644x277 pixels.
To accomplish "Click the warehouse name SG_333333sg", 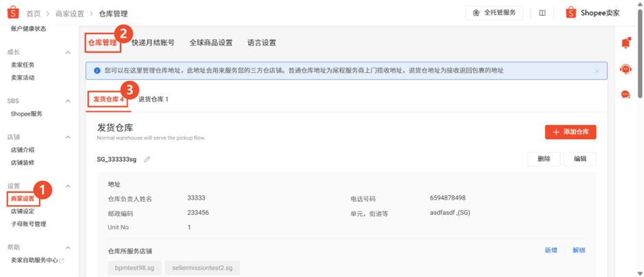I will click(116, 159).
